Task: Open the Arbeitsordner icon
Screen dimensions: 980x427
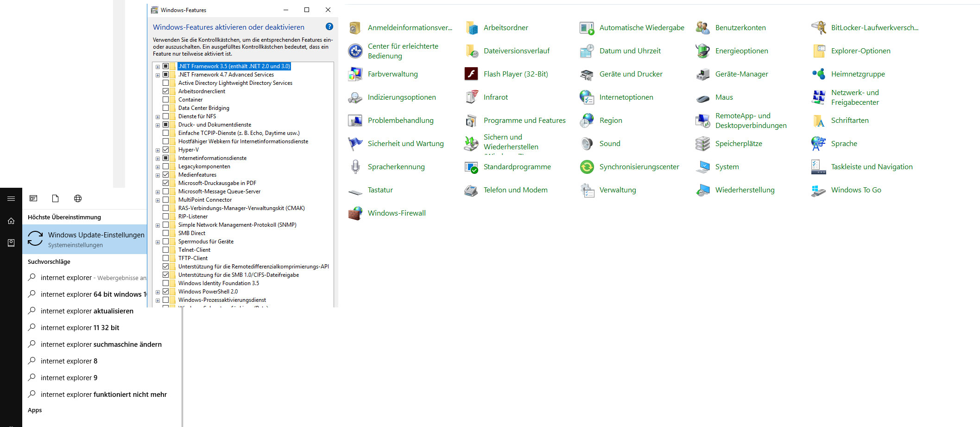Action: pos(471,28)
